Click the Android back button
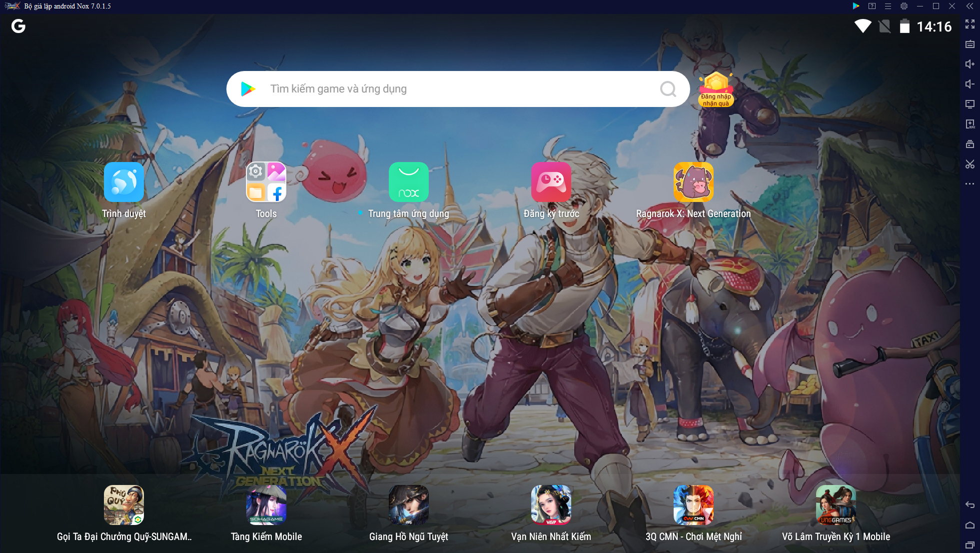The width and height of the screenshot is (980, 553). coord(970,505)
